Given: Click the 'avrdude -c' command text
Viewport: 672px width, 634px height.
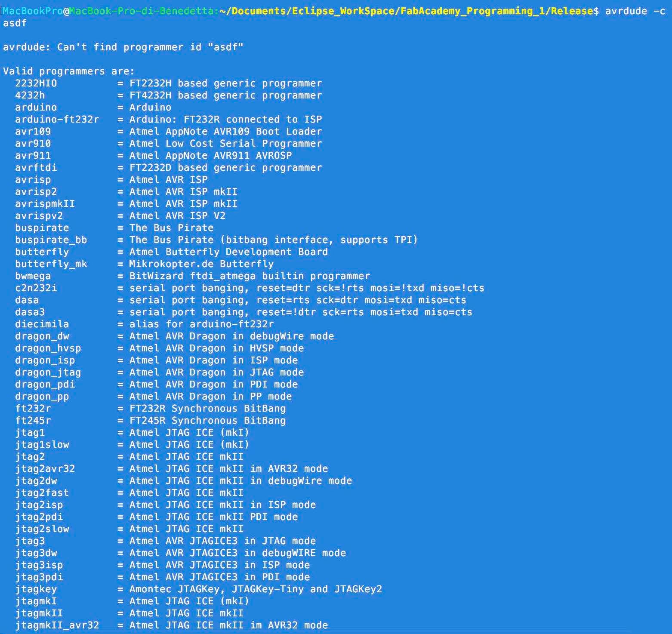Looking at the screenshot, I should point(635,11).
